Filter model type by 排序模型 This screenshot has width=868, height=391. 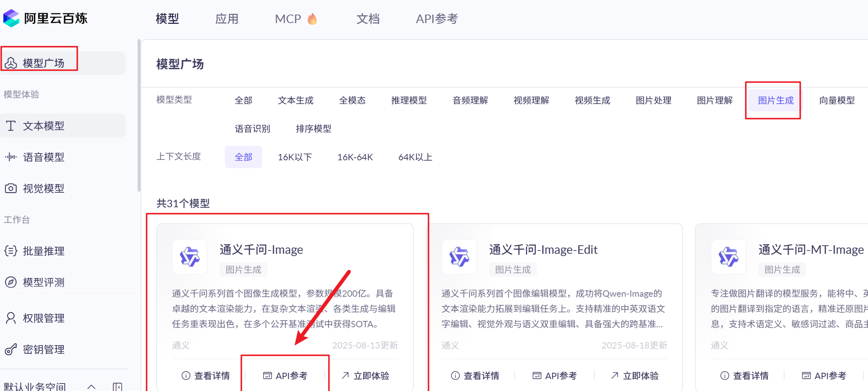click(314, 129)
